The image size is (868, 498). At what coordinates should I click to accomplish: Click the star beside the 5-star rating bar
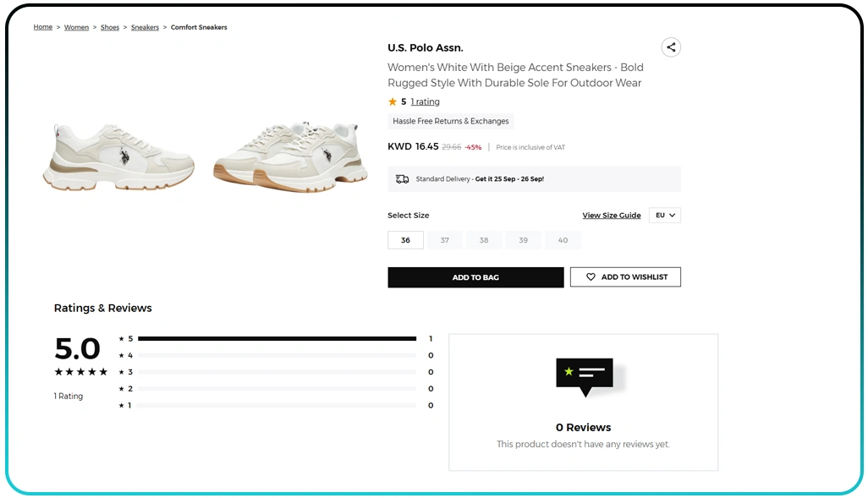[121, 338]
